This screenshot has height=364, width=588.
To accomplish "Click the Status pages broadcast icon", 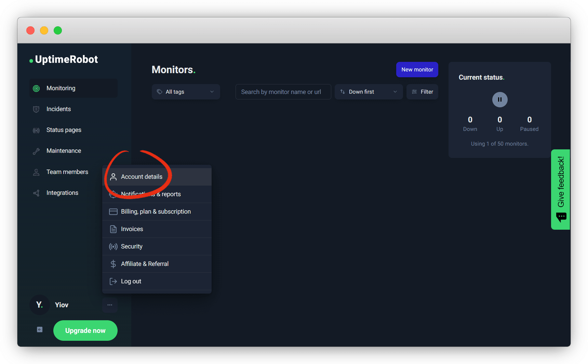I will (x=36, y=130).
